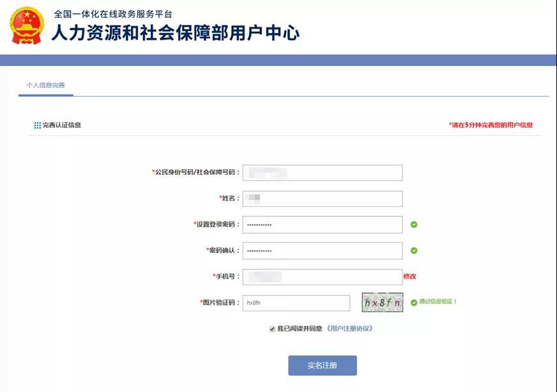The height and width of the screenshot is (392, 557).
Task: Click the 图片验证码 field label
Action: coord(219,303)
